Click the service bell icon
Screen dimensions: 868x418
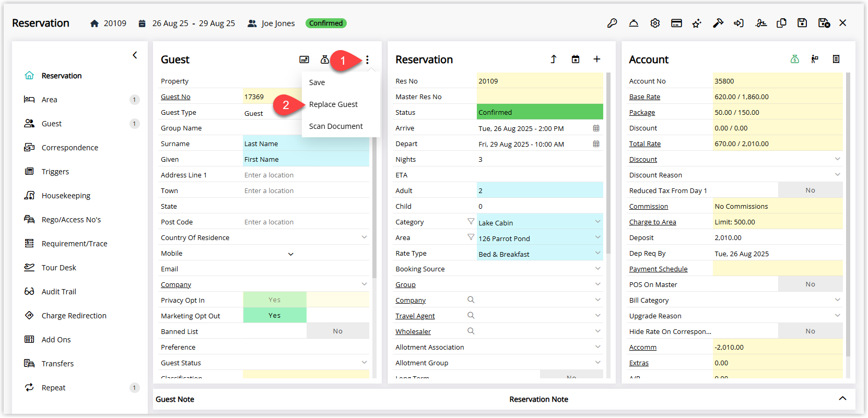(x=634, y=23)
